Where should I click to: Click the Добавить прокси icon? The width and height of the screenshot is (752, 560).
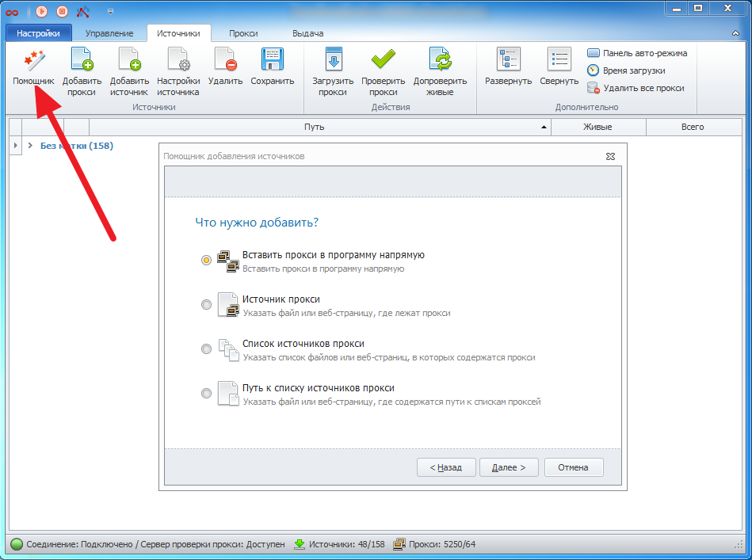coord(82,61)
